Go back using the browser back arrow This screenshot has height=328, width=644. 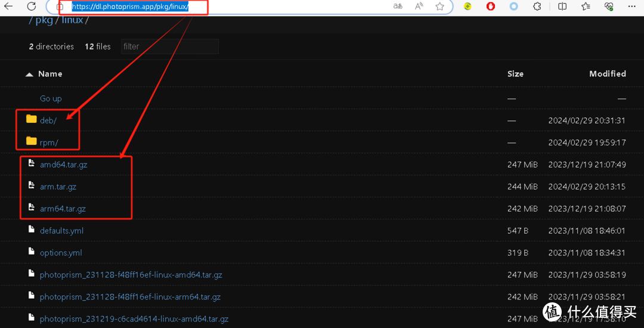[x=8, y=6]
